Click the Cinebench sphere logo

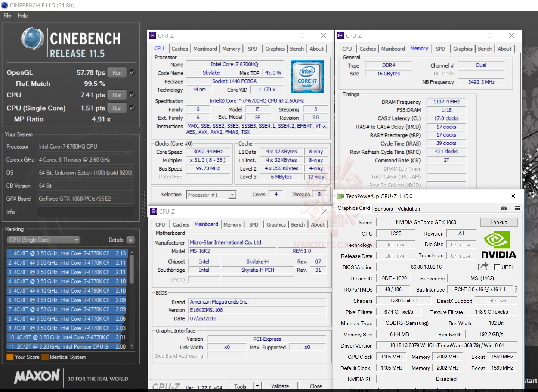(33, 39)
